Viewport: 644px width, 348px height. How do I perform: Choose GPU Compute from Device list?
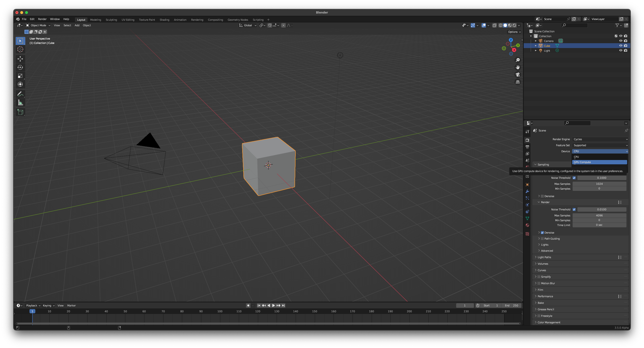599,162
